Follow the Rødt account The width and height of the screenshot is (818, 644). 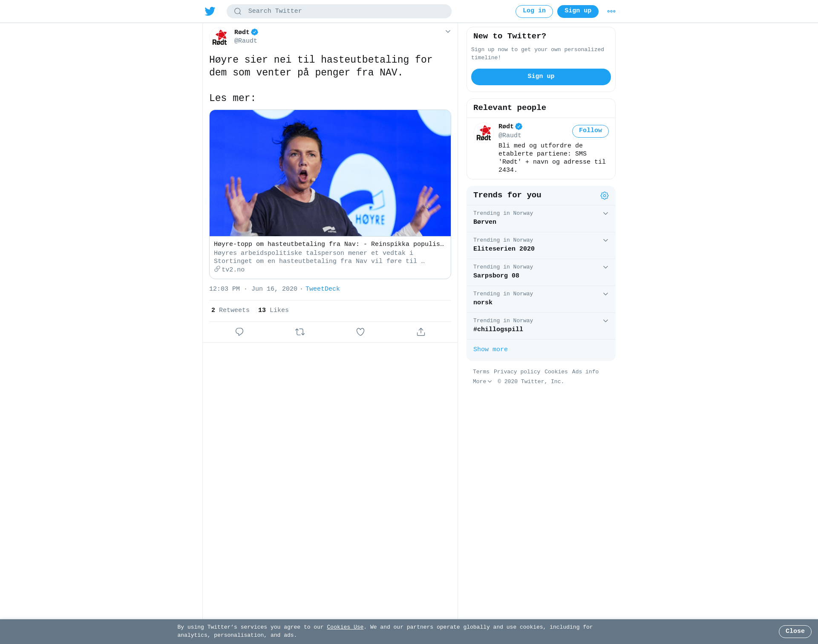pyautogui.click(x=590, y=131)
